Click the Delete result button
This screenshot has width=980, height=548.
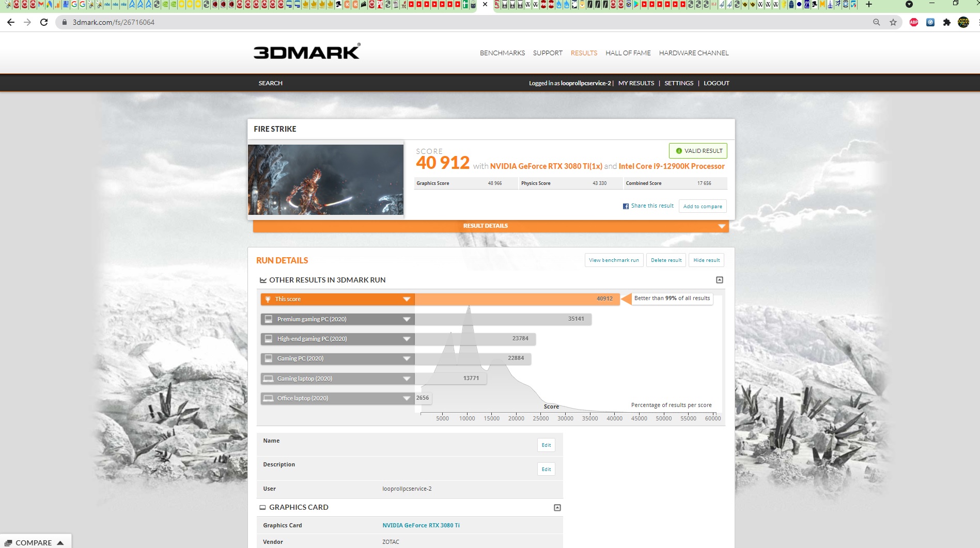[x=666, y=260]
